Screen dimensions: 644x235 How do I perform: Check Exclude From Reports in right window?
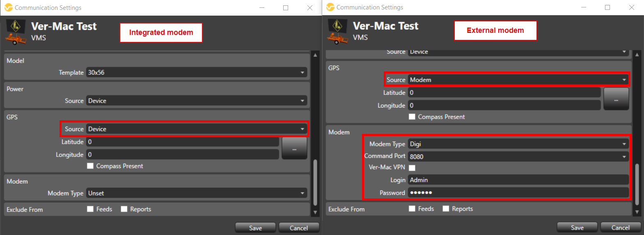coord(446,209)
